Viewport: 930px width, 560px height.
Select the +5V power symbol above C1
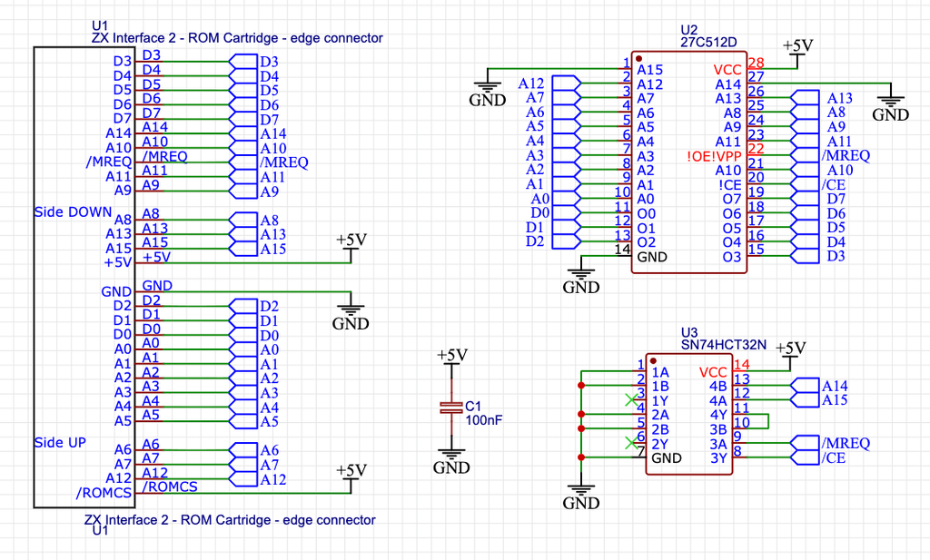coord(452,359)
